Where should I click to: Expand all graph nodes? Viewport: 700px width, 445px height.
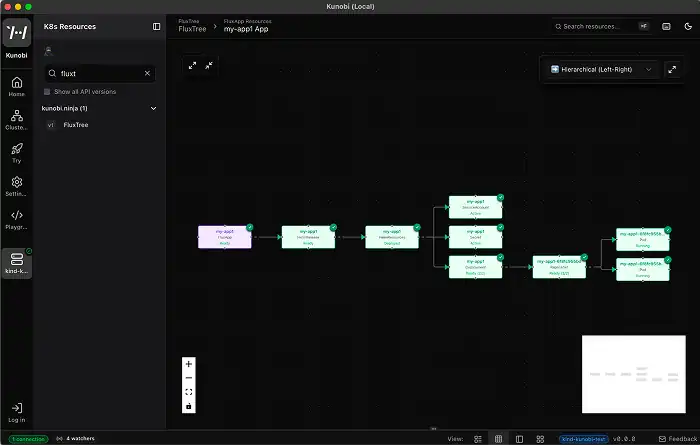192,66
